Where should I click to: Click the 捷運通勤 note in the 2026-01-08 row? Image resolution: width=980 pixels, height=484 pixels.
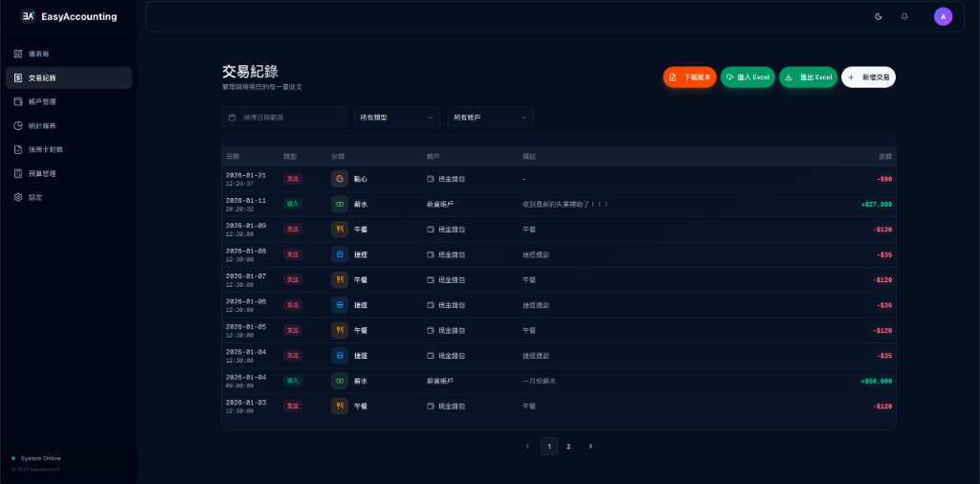536,254
